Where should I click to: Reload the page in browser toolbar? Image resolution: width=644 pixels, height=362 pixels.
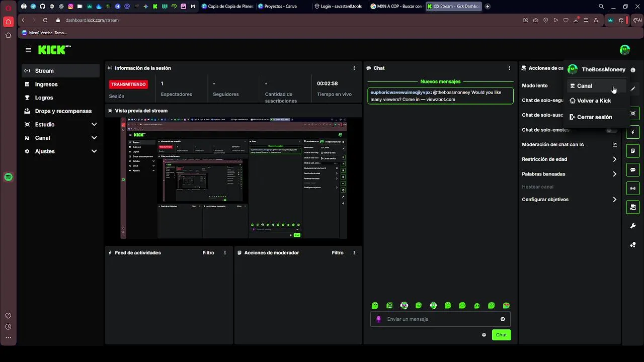(45, 20)
